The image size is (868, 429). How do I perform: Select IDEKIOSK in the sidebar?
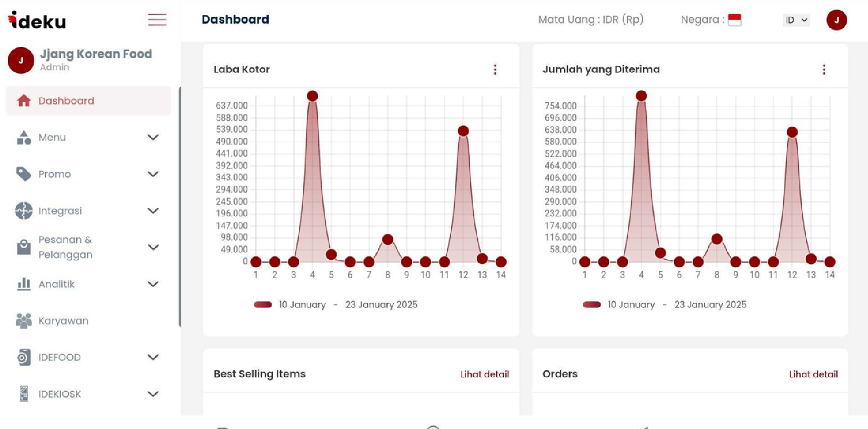[x=60, y=394]
